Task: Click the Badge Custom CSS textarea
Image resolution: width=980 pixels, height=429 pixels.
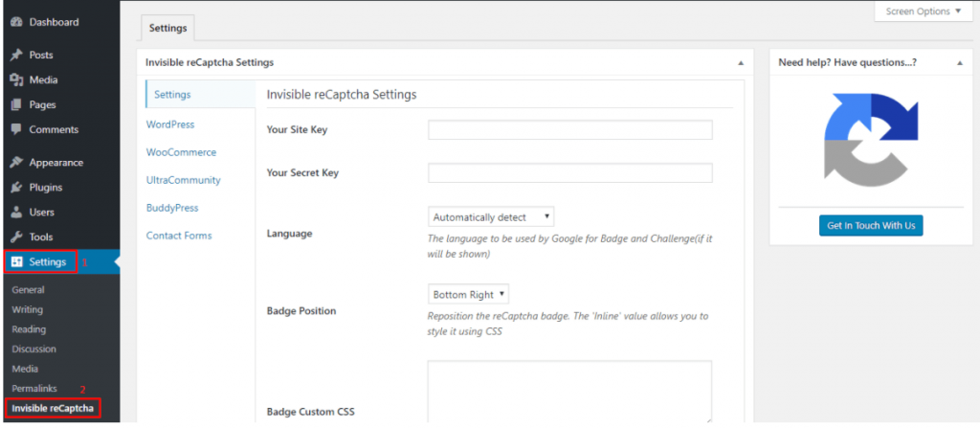Action: pyautogui.click(x=570, y=393)
